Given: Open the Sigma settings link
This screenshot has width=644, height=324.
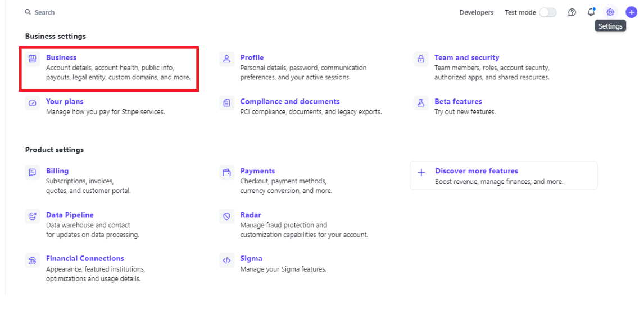Looking at the screenshot, I should 251,258.
